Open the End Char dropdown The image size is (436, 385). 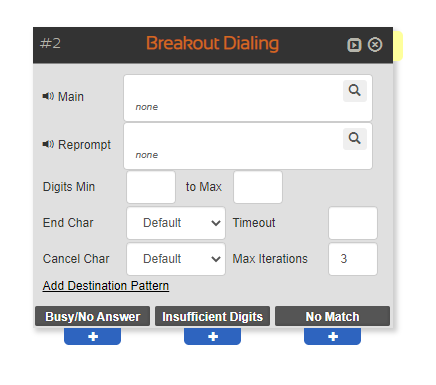pos(176,223)
